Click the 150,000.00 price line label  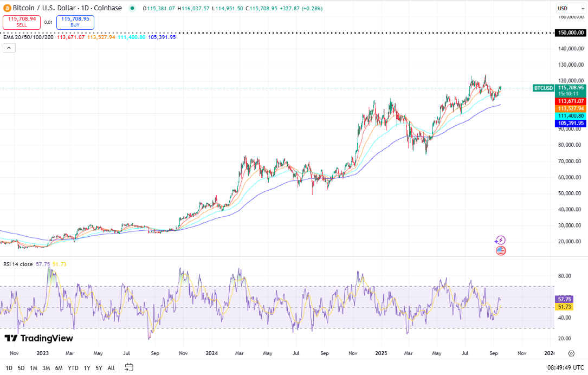coord(571,33)
